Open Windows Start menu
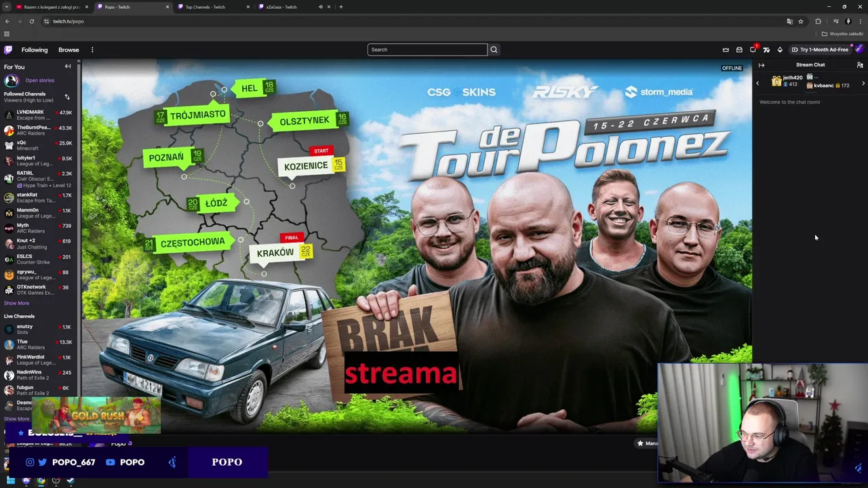 pyautogui.click(x=11, y=481)
